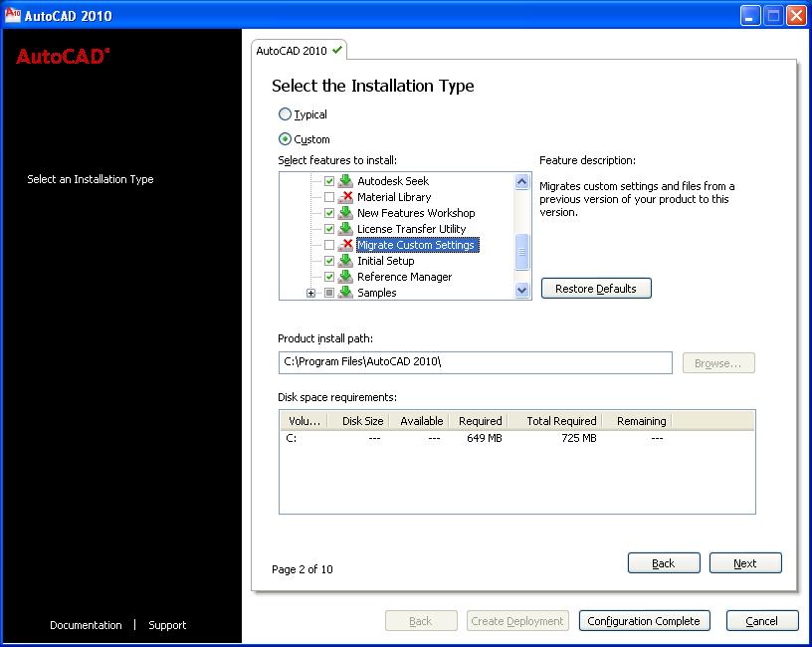Select the Autodesk Seek feature row
The width and height of the screenshot is (812, 647).
click(393, 181)
